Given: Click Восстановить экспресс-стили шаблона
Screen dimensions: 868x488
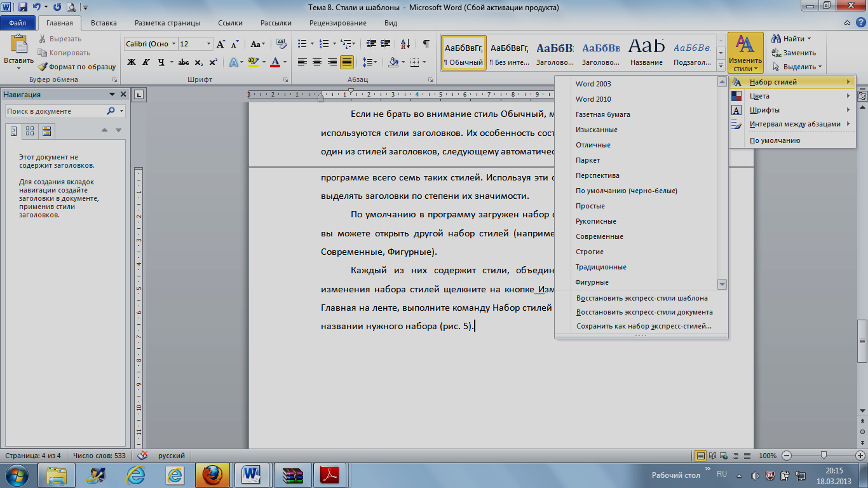Looking at the screenshot, I should tap(642, 298).
